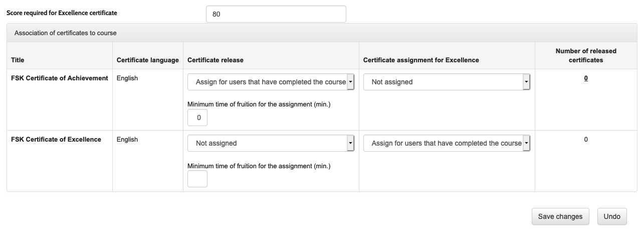Click the Excellence certificate score input field
Viewport: 644px width, 230px height.
coord(276,14)
